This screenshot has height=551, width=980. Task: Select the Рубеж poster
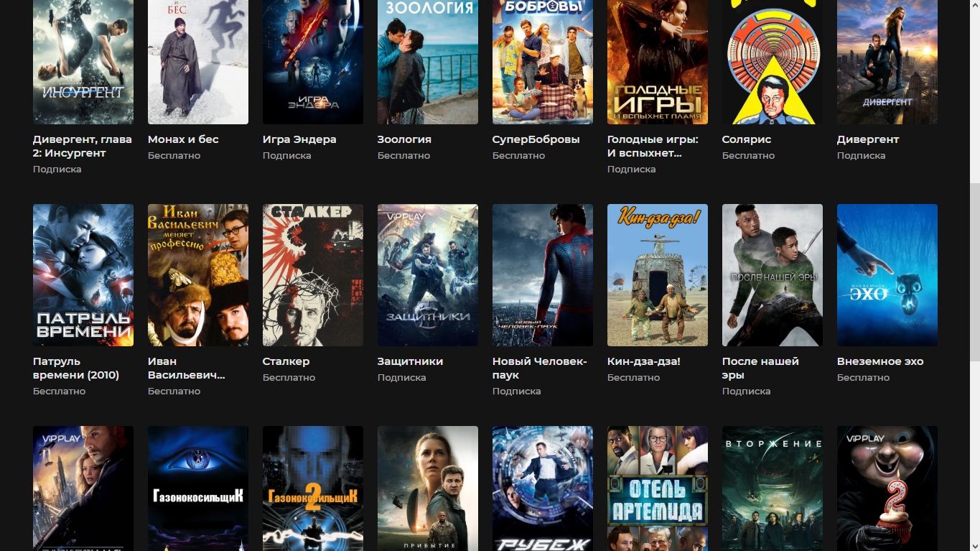[x=543, y=489]
